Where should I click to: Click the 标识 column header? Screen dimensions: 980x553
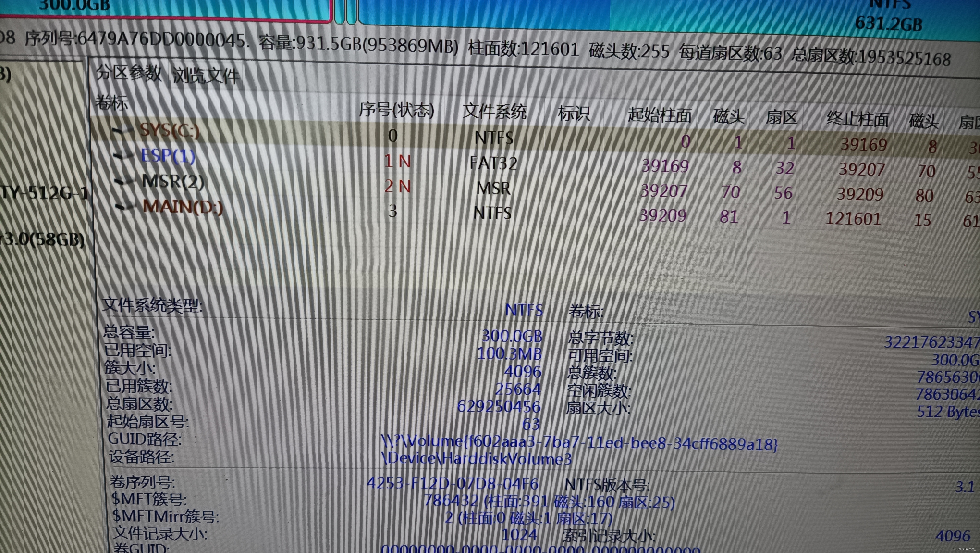click(574, 113)
